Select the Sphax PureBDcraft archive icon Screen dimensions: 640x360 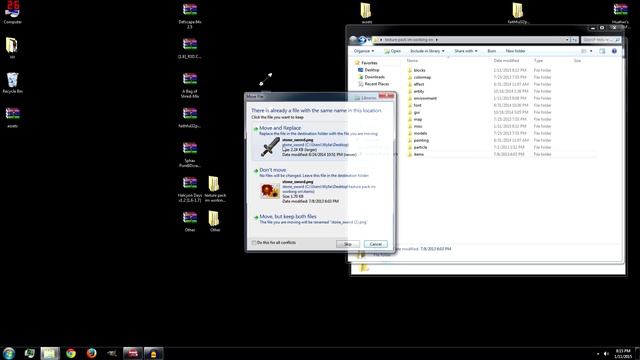pyautogui.click(x=190, y=154)
